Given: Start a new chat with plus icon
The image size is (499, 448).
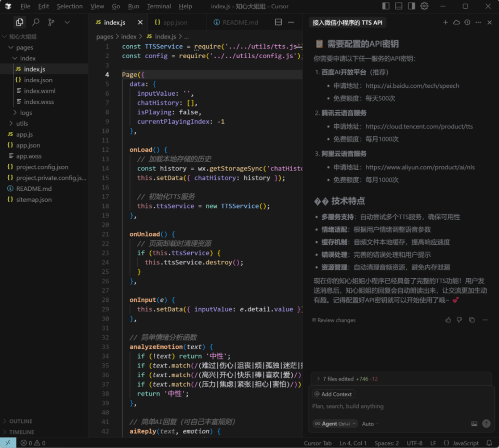Looking at the screenshot, I should point(445,22).
